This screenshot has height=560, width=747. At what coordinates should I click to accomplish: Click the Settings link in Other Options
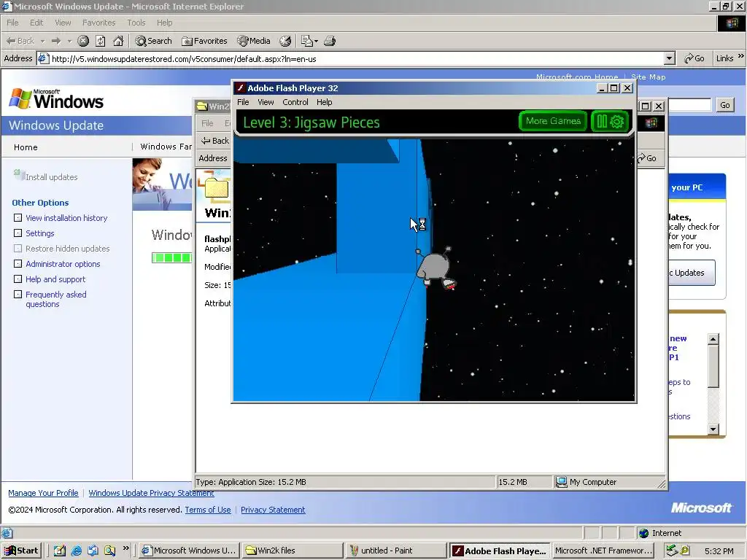point(39,233)
